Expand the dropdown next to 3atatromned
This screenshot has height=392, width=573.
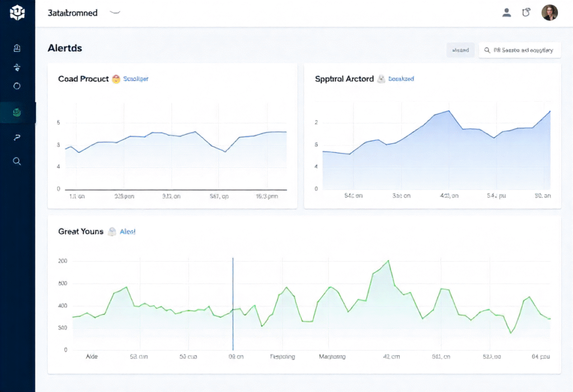[x=115, y=12]
